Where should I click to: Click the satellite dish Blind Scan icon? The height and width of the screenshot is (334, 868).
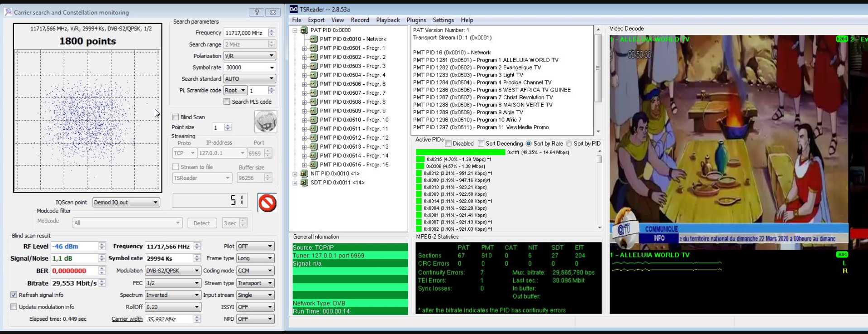(266, 121)
